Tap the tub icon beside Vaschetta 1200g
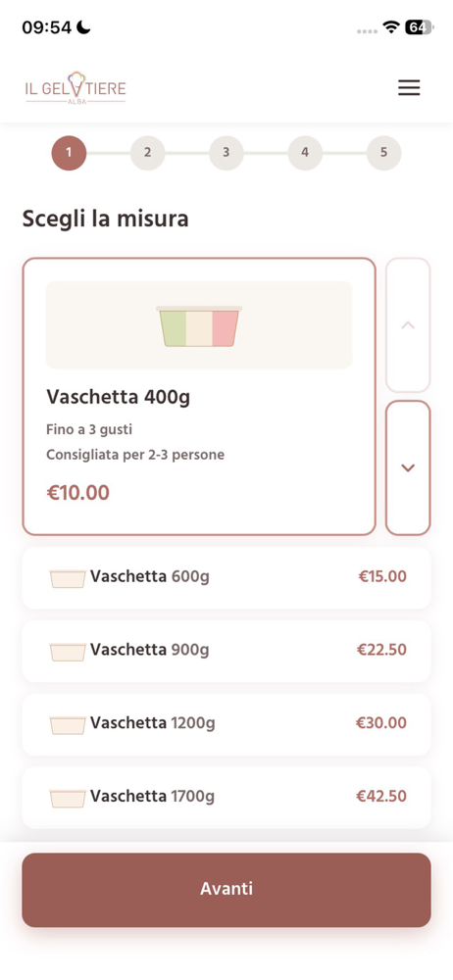This screenshot has width=453, height=980. 68,725
